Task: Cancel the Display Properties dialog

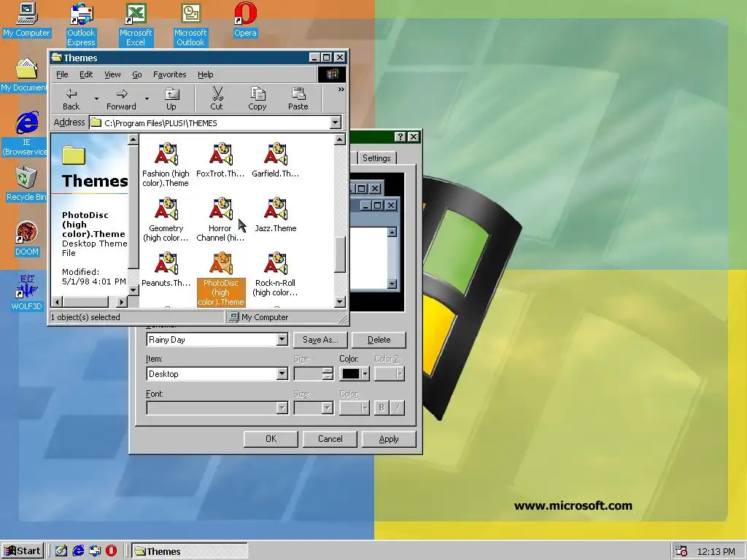Action: tap(330, 438)
